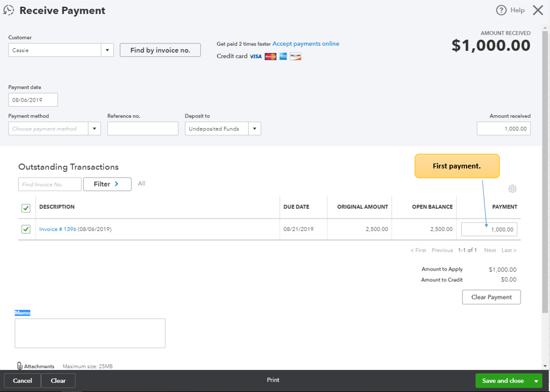Open table settings gear icon
This screenshot has height=392, width=550.
(x=512, y=189)
